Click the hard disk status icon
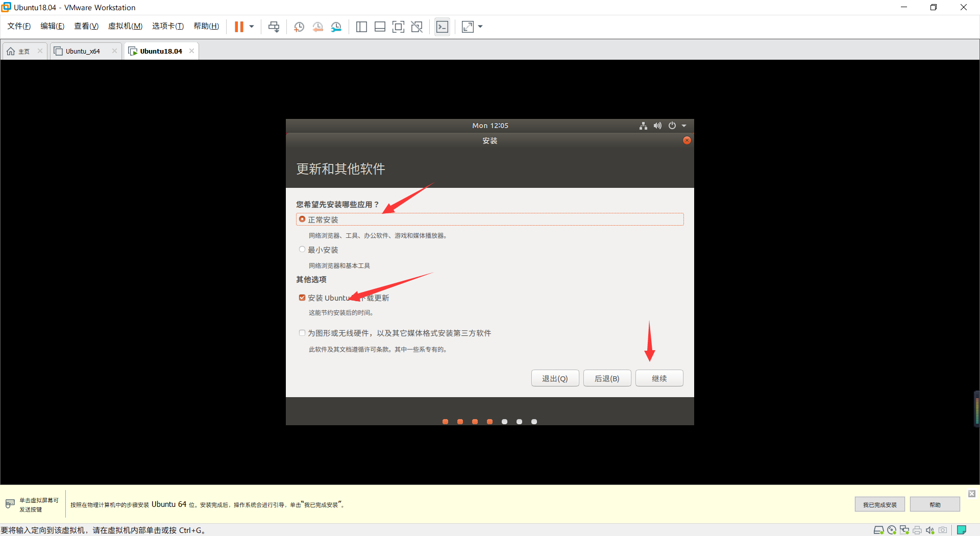The height and width of the screenshot is (536, 980). click(878, 530)
